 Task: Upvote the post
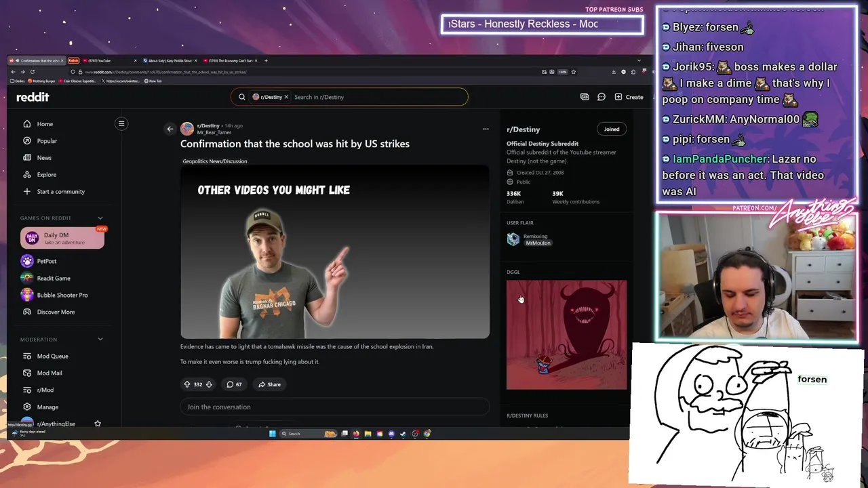[187, 384]
